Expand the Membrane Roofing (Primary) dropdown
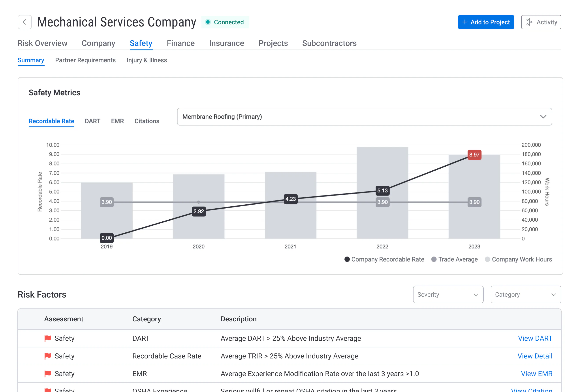579x392 pixels. click(x=365, y=117)
